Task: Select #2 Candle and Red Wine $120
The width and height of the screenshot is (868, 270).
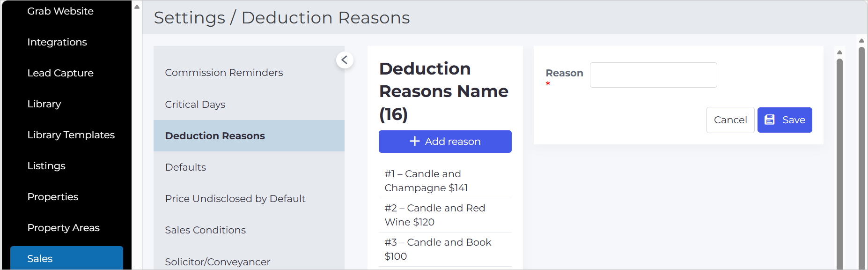Action: [445, 215]
